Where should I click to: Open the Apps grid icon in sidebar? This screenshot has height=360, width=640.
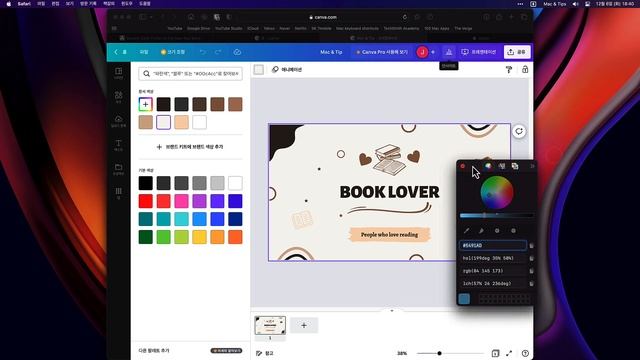118,192
